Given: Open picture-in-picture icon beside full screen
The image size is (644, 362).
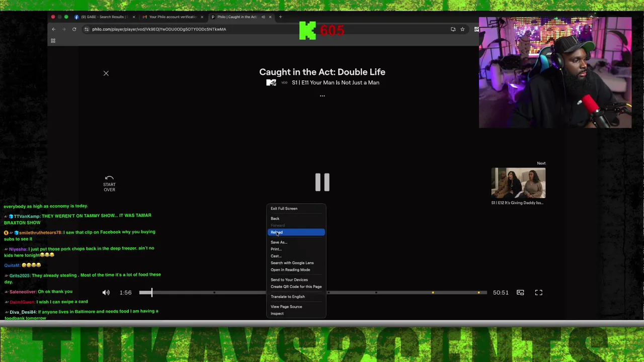Looking at the screenshot, I should click(520, 293).
